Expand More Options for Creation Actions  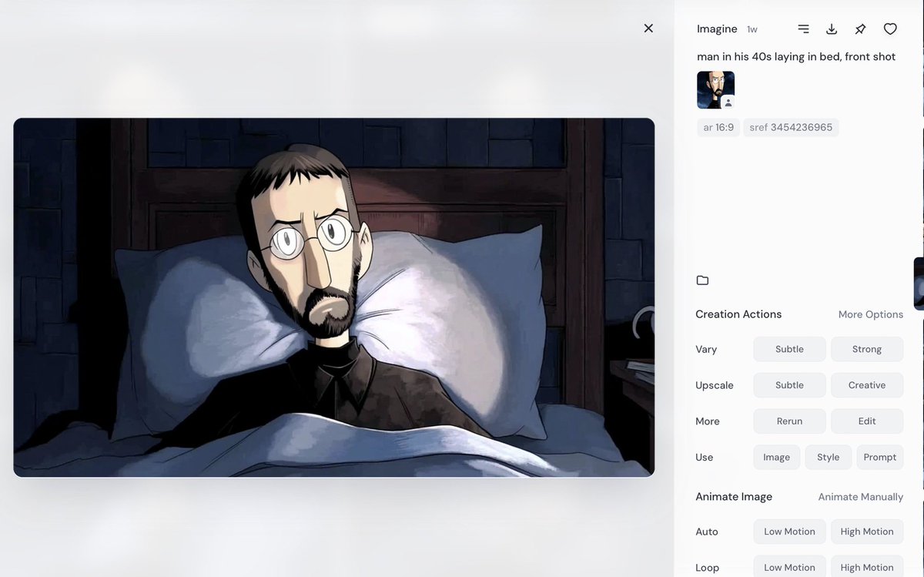click(870, 314)
